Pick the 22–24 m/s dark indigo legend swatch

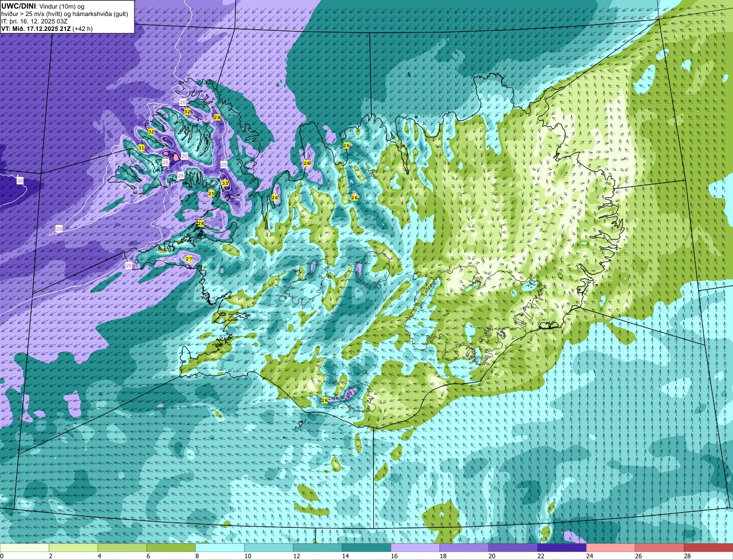(x=562, y=548)
